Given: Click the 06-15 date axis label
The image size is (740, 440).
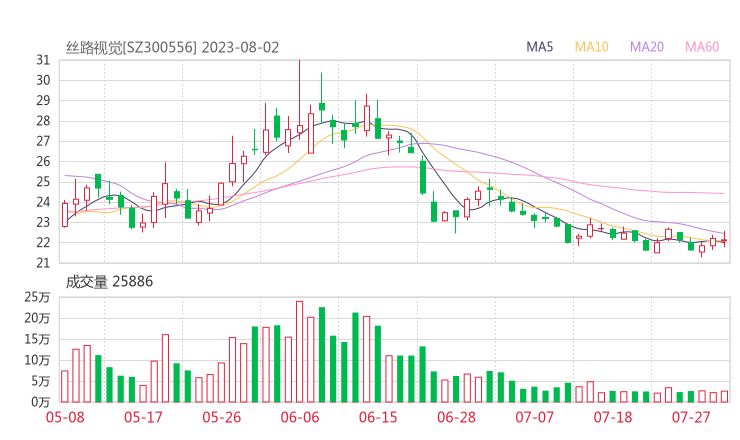Looking at the screenshot, I should [378, 417].
